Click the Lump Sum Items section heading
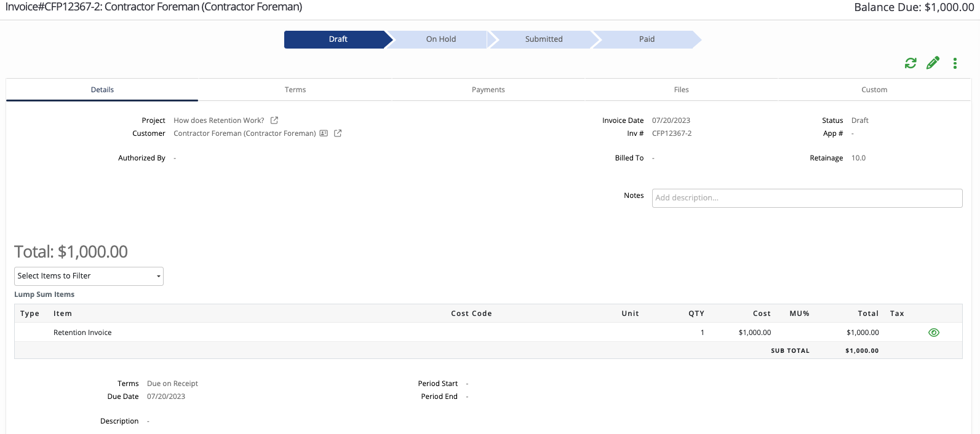980x434 pixels. click(44, 294)
